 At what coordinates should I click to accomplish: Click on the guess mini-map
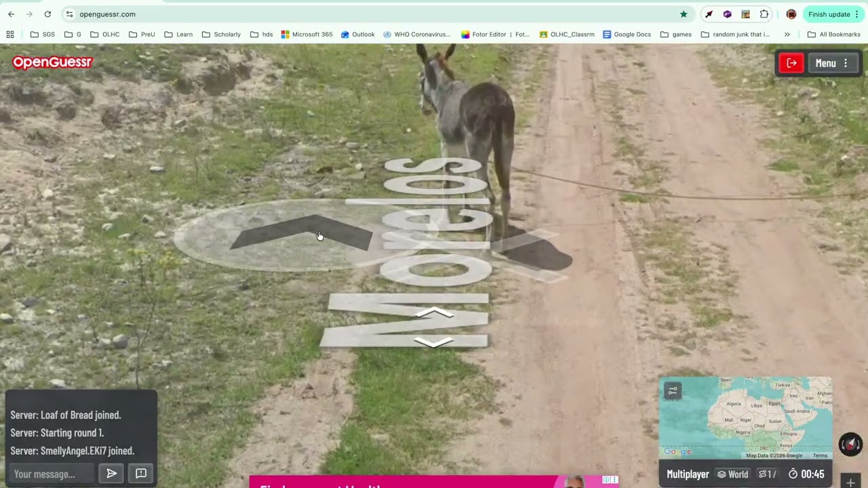[x=745, y=418]
